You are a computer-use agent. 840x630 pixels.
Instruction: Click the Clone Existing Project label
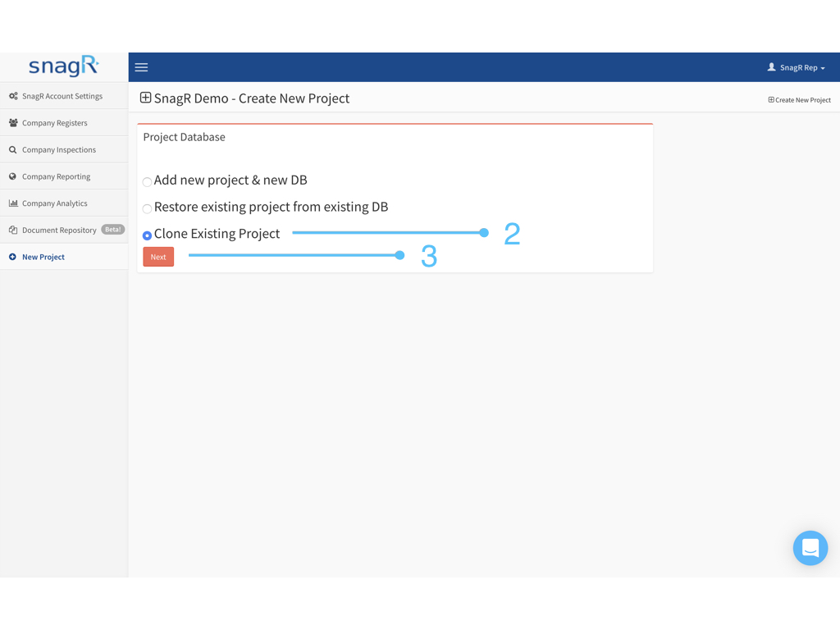point(217,234)
